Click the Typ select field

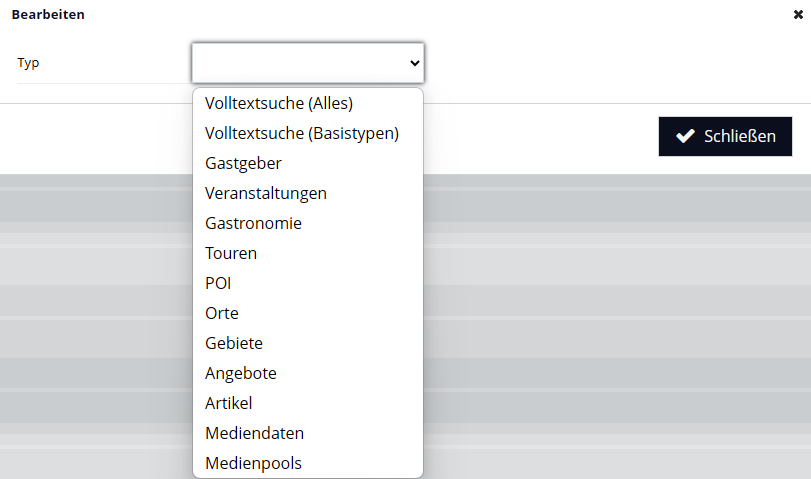click(x=300, y=62)
